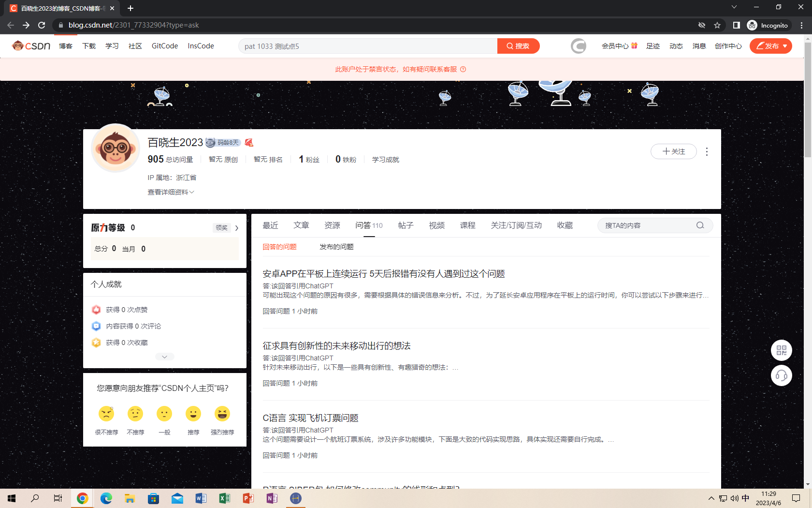812x508 pixels.
Task: Open 下载 in the top navigation
Action: coord(89,46)
